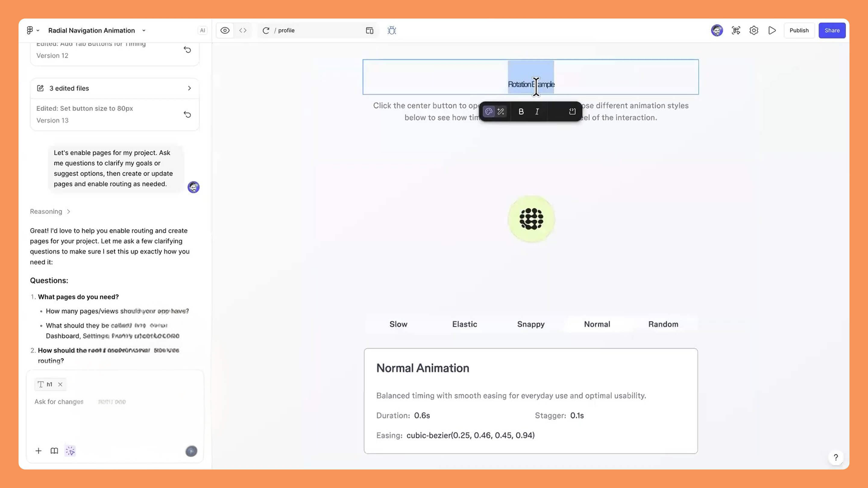The image size is (868, 488).
Task: Open responsive device size icon
Action: point(369,30)
